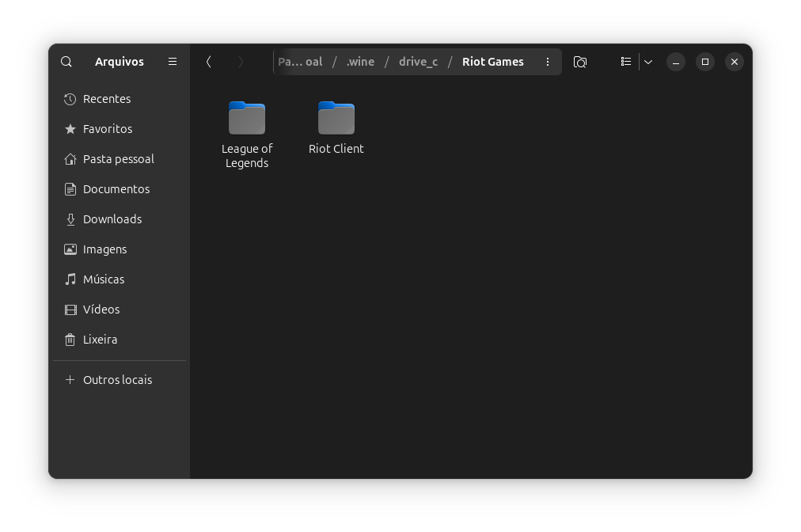Screen dimensions: 801x532
Task: Go to Pasta pessoal
Action: (x=120, y=159)
